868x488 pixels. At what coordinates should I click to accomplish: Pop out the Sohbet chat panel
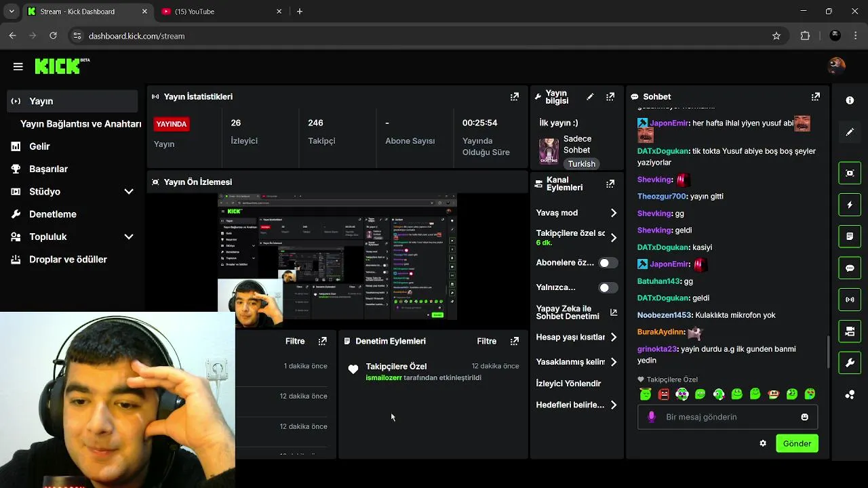[x=816, y=97]
